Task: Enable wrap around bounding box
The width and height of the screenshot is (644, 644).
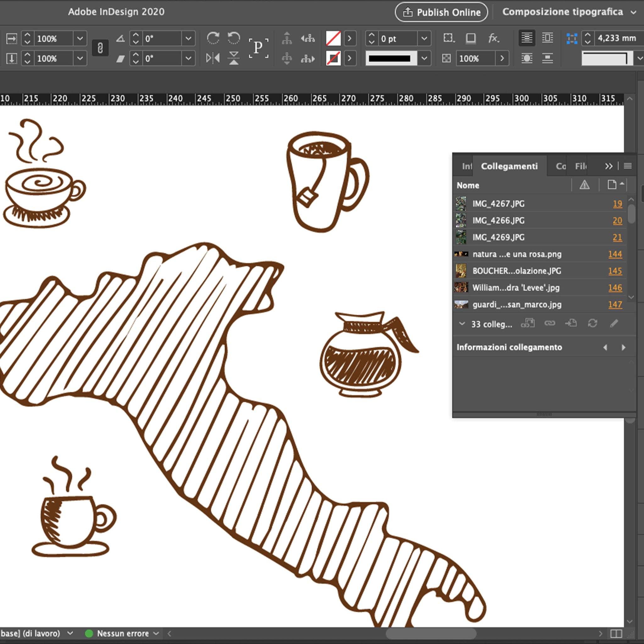Action: (x=547, y=38)
